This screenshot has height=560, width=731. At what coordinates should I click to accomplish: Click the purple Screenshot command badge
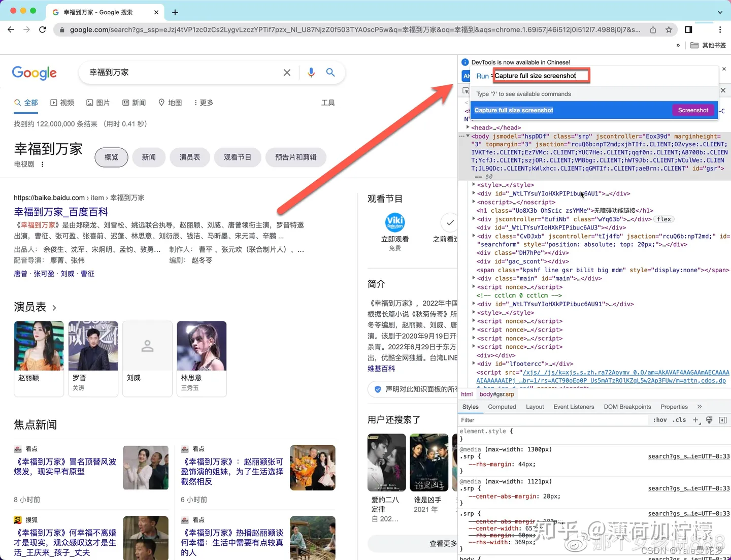click(693, 110)
